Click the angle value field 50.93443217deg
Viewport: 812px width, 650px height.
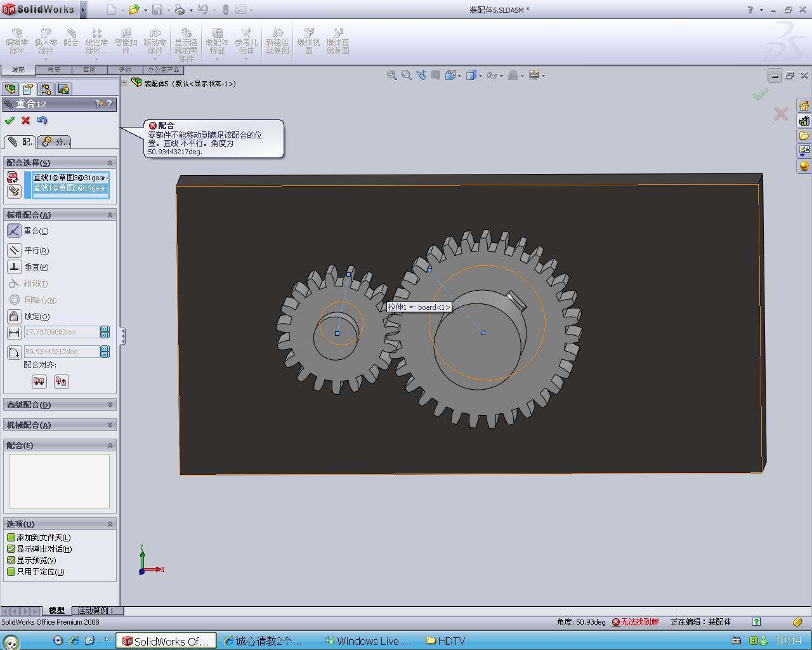point(62,352)
